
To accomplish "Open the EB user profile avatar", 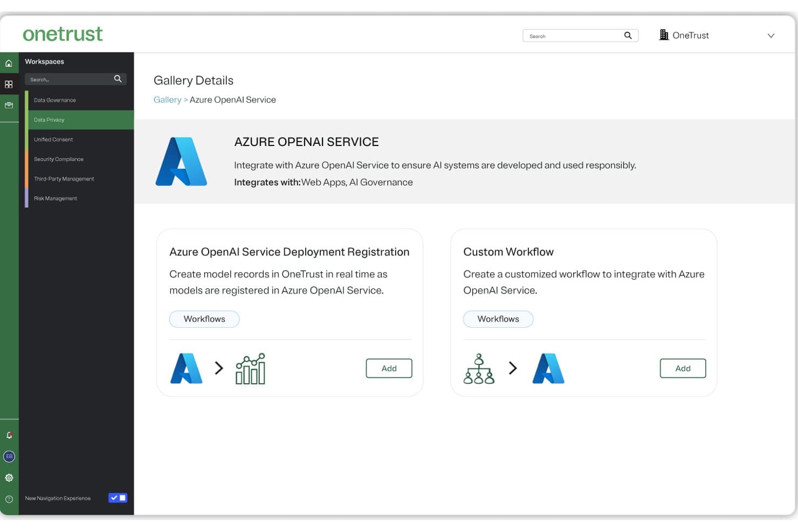I will [9, 457].
